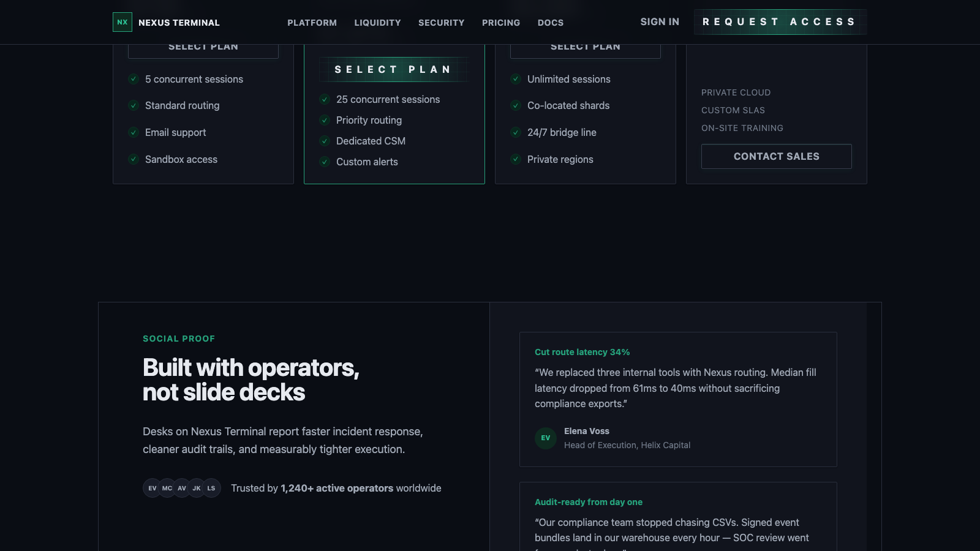Click the check icon beside Email support
Screen dimensions: 980x551
(134, 132)
